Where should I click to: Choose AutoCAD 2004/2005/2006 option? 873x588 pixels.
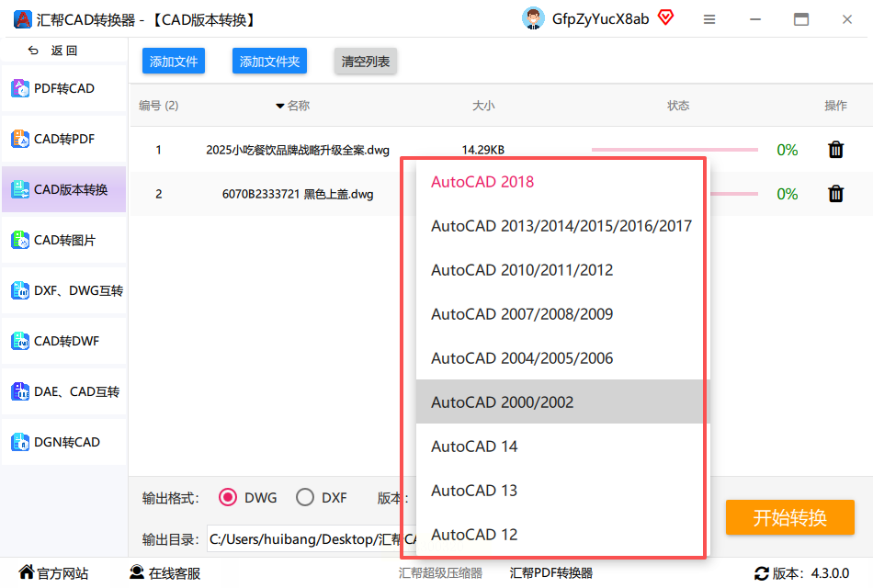(x=563, y=357)
